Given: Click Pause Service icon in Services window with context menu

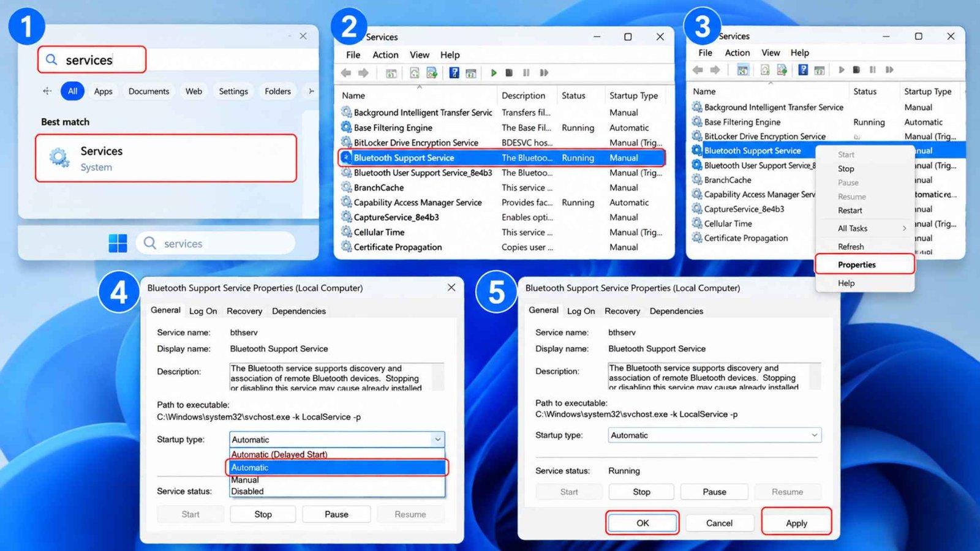Looking at the screenshot, I should [x=873, y=70].
